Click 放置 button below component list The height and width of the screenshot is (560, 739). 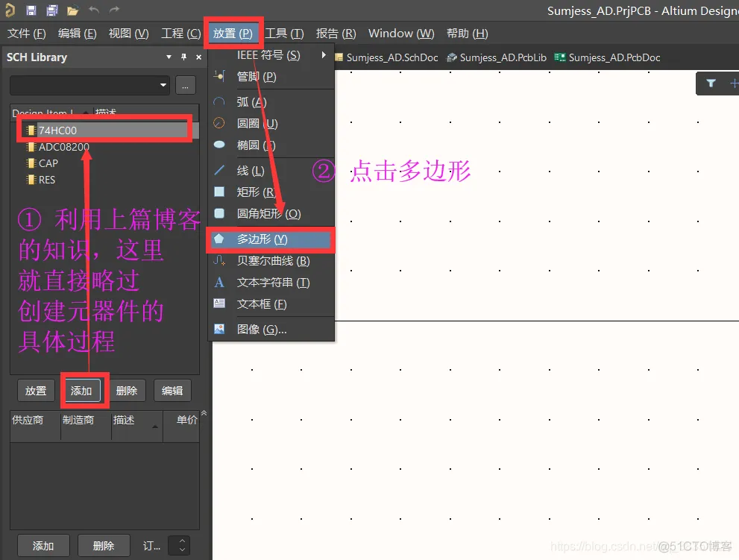[x=36, y=391]
